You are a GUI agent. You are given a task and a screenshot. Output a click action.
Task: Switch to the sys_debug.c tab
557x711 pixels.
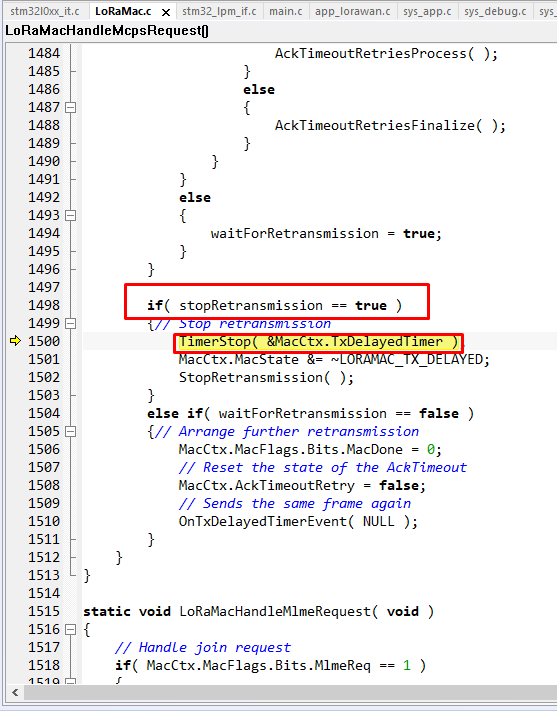495,11
